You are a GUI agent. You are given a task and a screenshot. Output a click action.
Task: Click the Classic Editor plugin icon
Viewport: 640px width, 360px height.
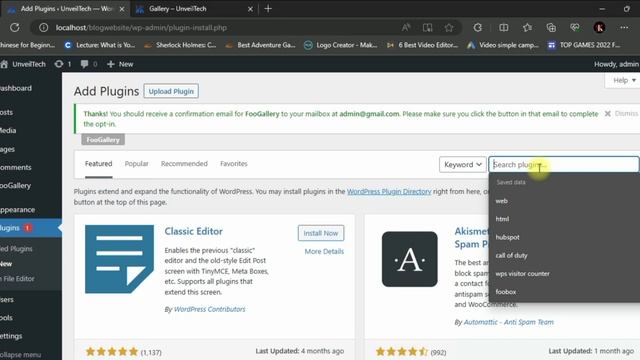pos(119,259)
